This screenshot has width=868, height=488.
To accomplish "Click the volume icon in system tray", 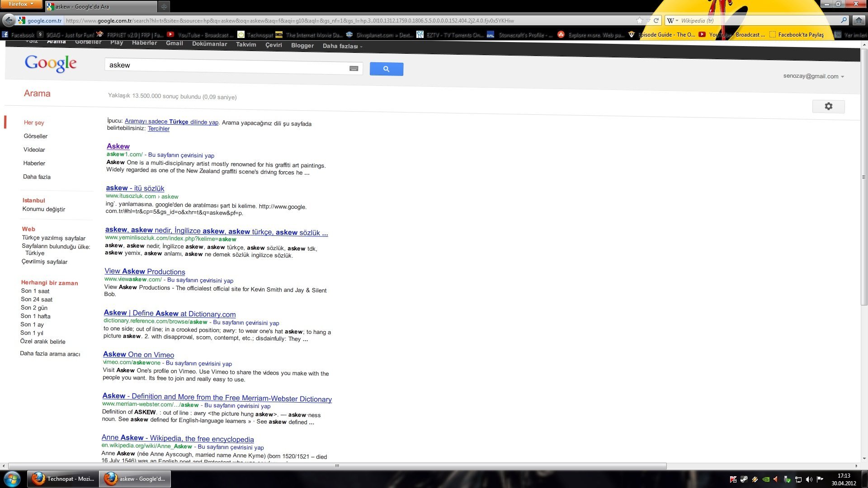I will pyautogui.click(x=809, y=479).
